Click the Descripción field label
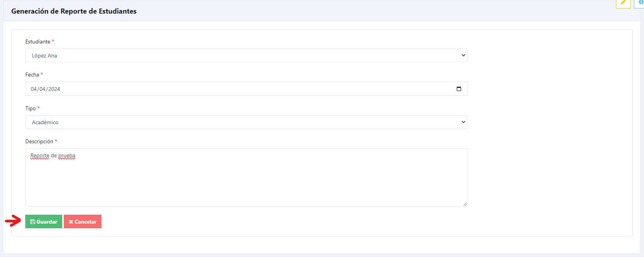Viewport: 644px width, 257px height. (39, 141)
